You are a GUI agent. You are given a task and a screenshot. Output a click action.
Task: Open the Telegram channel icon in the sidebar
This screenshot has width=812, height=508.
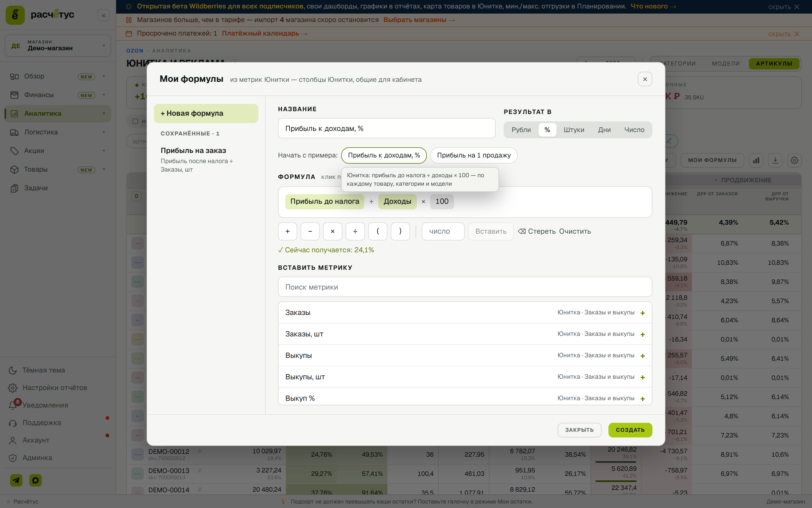(16, 480)
